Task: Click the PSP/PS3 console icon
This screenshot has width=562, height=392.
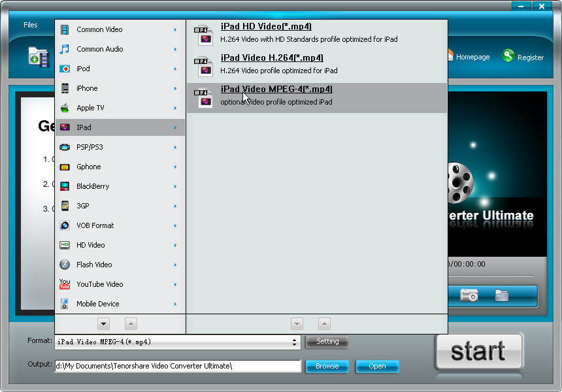Action: coord(65,147)
